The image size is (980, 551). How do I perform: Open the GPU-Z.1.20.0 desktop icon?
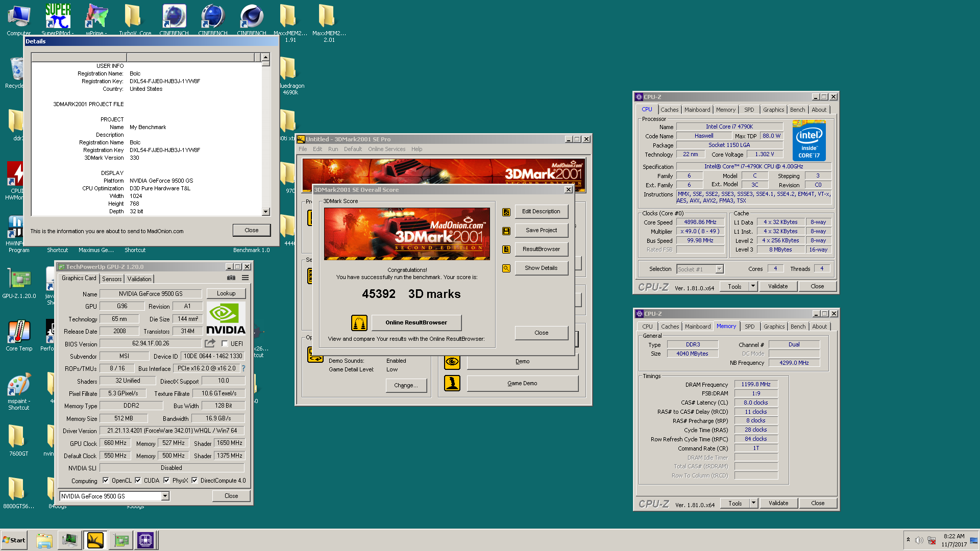[x=19, y=284]
